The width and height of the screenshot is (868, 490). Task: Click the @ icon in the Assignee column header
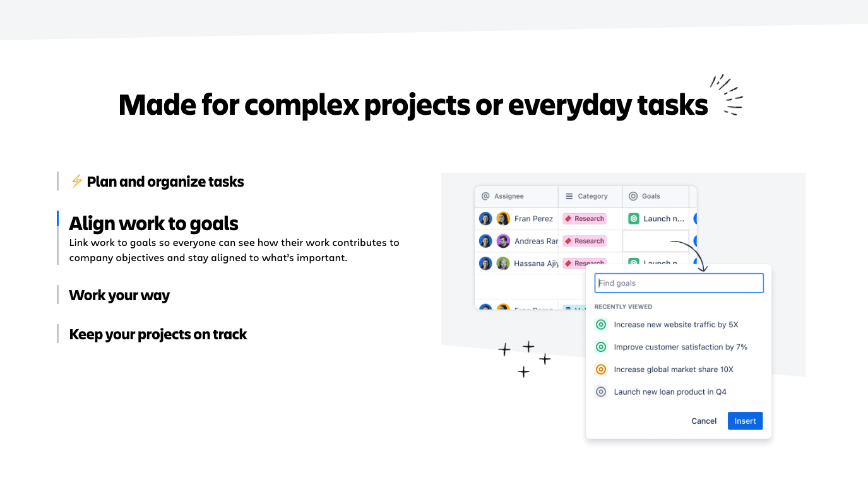486,196
